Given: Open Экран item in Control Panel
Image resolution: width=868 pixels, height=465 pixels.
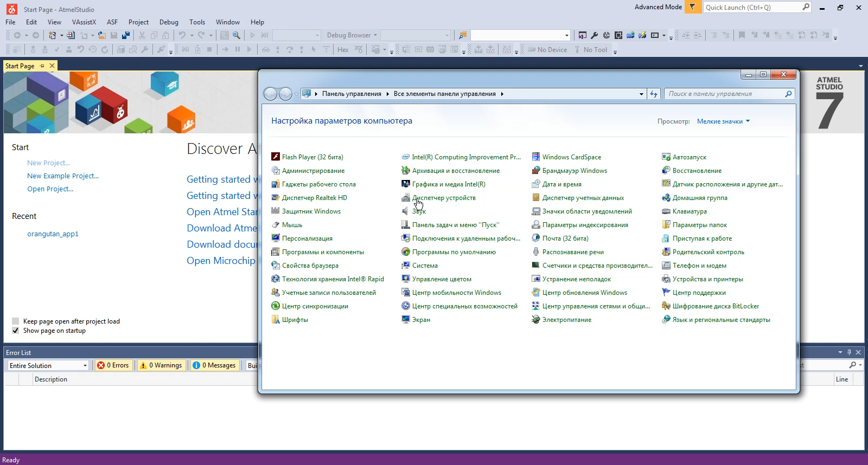Looking at the screenshot, I should tap(416, 320).
